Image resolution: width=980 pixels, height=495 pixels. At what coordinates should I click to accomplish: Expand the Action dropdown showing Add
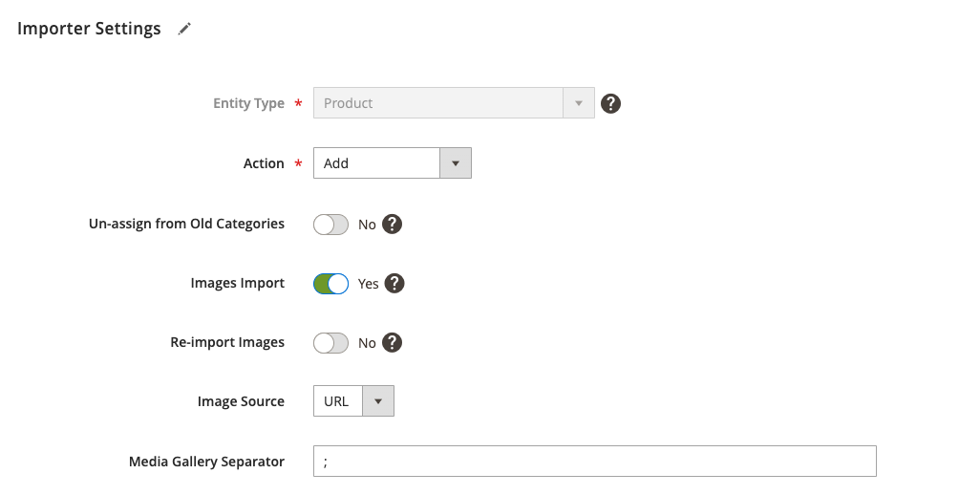393,163
